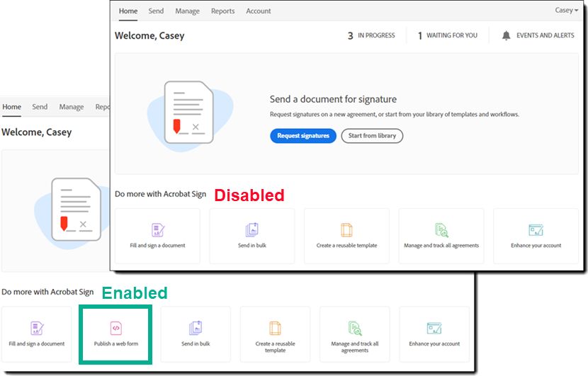Open the Reports tab in front window
588x376 pixels.
222,11
